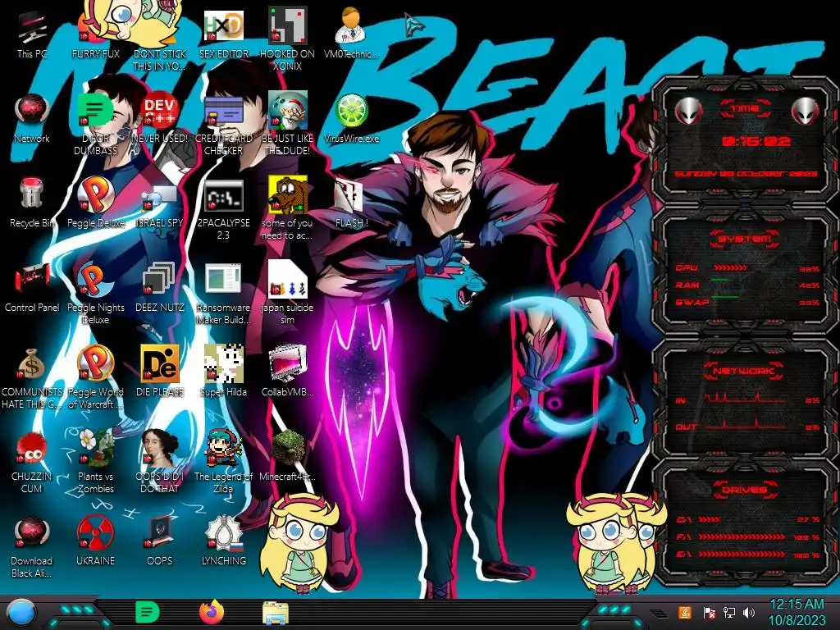Open File Explorer from the taskbar
This screenshot has width=840, height=630.
(x=276, y=613)
